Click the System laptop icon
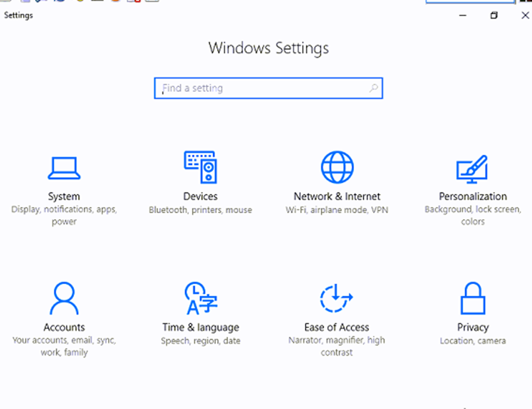Image resolution: width=532 pixels, height=409 pixels. click(x=63, y=168)
